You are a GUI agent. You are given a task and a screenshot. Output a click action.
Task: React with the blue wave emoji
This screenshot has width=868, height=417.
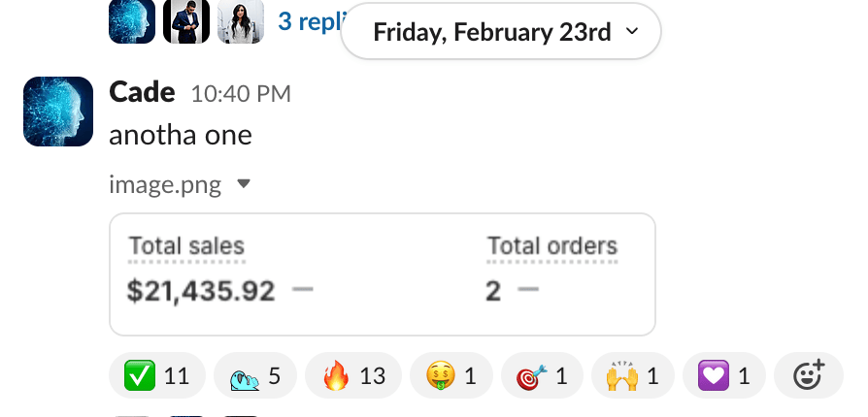click(x=254, y=375)
